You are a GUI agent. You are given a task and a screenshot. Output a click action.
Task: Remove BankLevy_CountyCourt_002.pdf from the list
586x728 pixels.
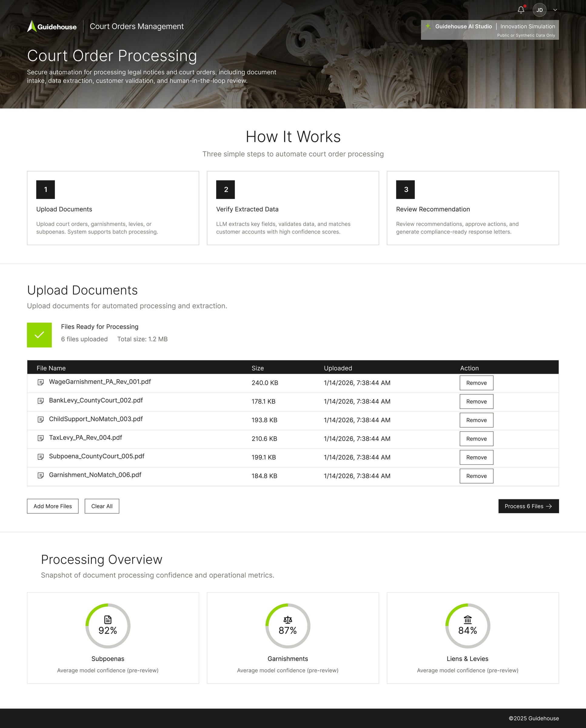tap(476, 402)
